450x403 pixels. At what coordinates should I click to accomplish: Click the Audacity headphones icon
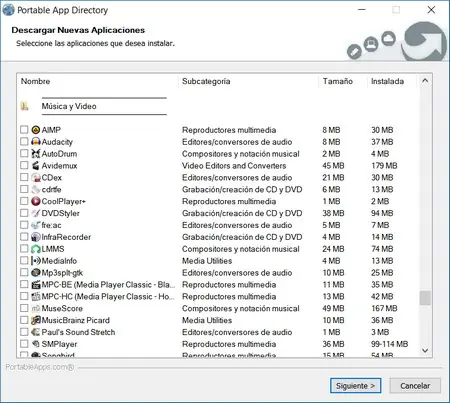point(36,142)
